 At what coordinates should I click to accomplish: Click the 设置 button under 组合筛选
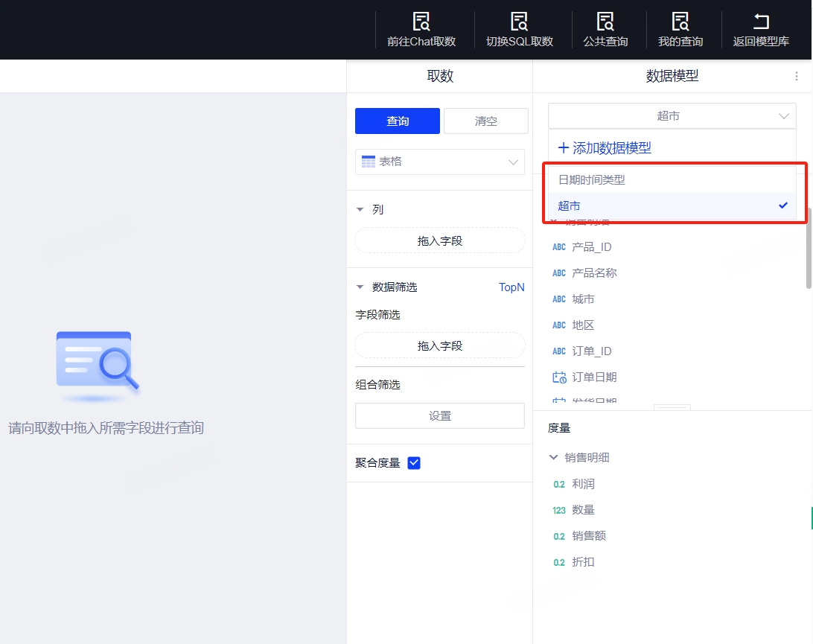pos(440,416)
